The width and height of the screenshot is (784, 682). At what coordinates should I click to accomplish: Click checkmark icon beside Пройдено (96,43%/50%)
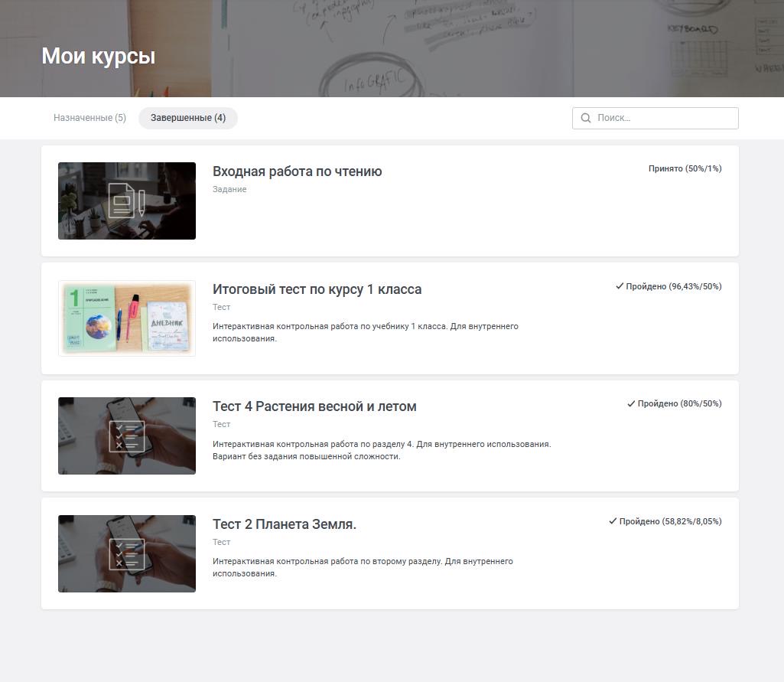(620, 286)
